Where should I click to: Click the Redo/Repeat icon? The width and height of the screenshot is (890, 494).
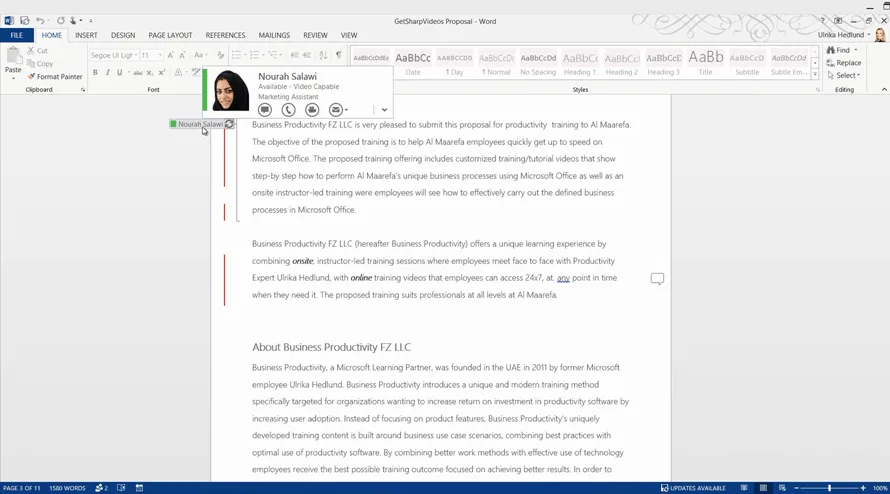point(60,20)
